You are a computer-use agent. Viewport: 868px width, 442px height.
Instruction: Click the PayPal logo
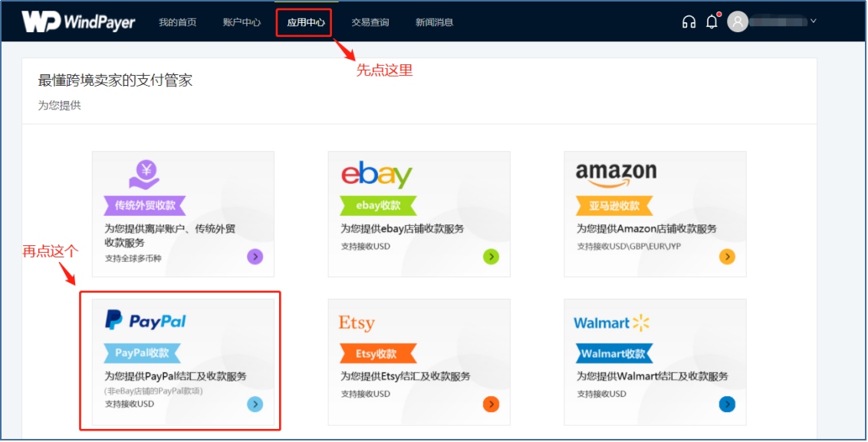click(146, 320)
